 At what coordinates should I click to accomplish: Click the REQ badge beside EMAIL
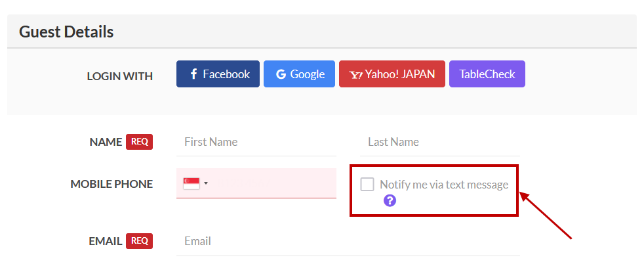coord(139,241)
